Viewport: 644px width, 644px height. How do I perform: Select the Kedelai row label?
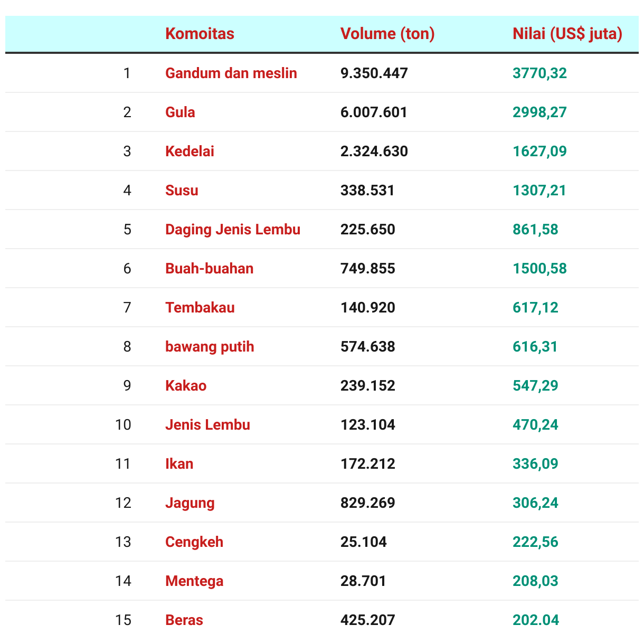190,151
